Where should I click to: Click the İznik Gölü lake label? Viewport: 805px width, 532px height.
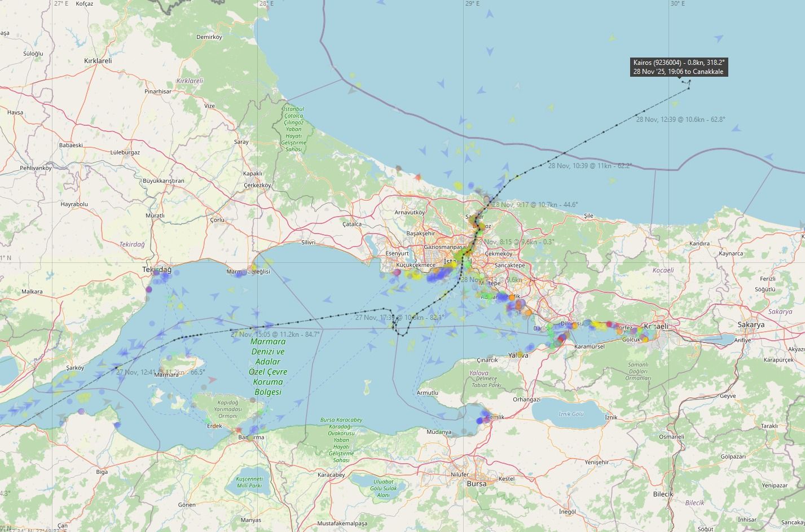coord(570,414)
